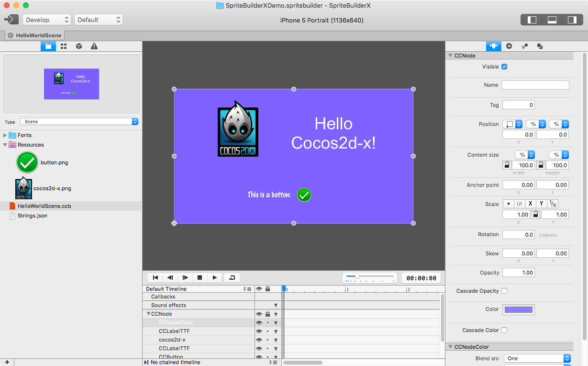Open the stacked squares inspector tab
Screen dimensions: 588x366
pos(540,46)
